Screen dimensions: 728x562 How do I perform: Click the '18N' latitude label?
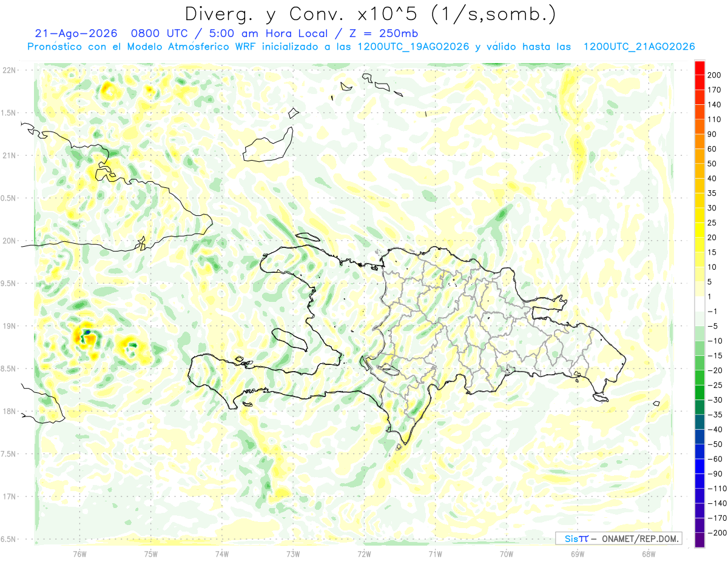tap(8, 412)
